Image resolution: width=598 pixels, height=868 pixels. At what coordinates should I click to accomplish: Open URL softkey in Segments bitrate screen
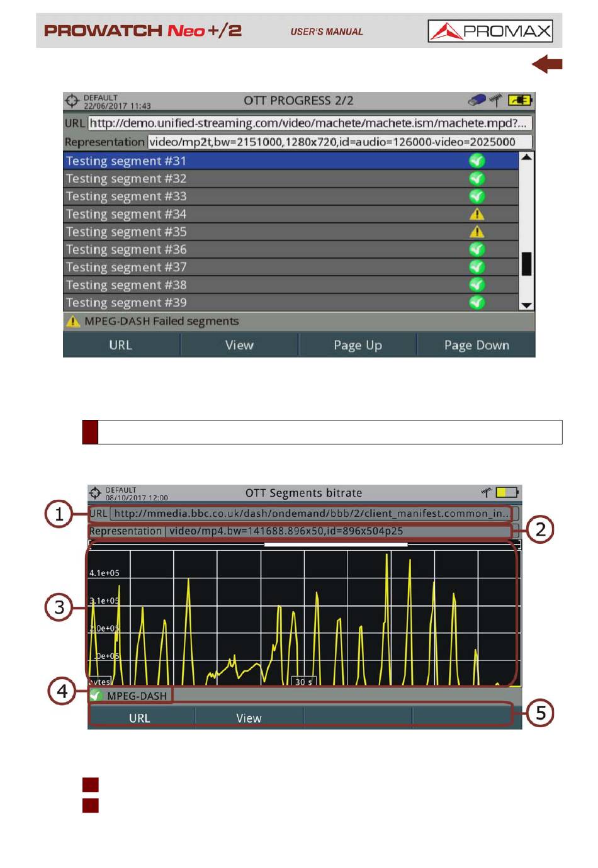click(141, 718)
